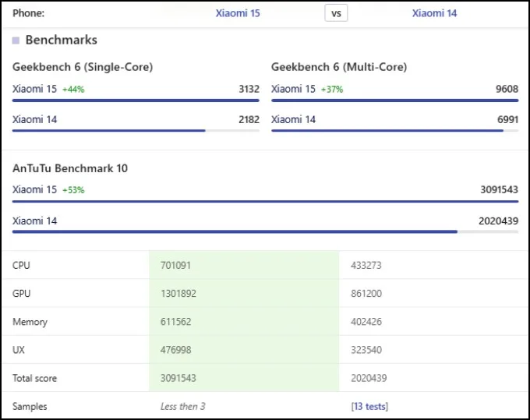530x420 pixels.
Task: Click the Less then 3 samples text
Action: [183, 406]
